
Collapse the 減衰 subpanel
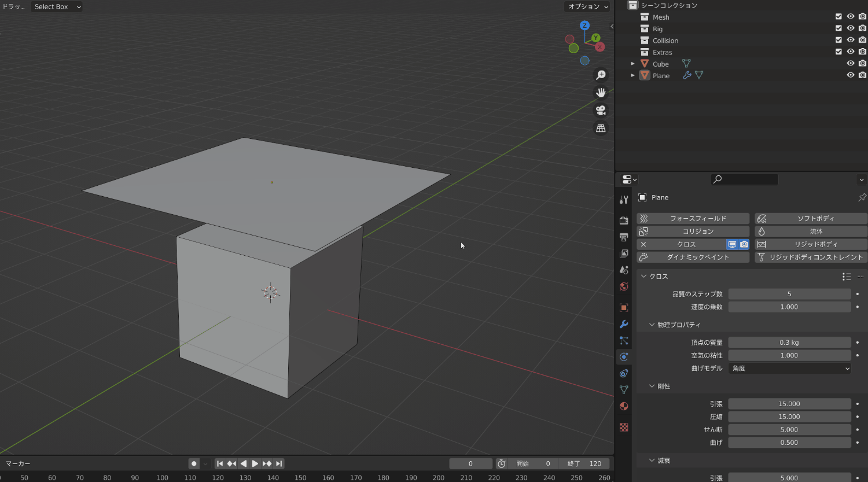[x=652, y=461]
